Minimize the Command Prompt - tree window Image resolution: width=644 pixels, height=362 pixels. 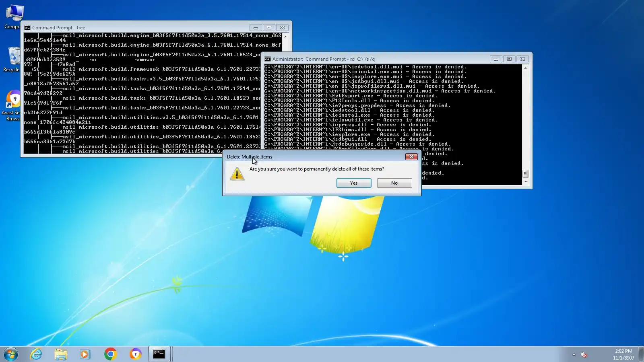[x=256, y=28]
